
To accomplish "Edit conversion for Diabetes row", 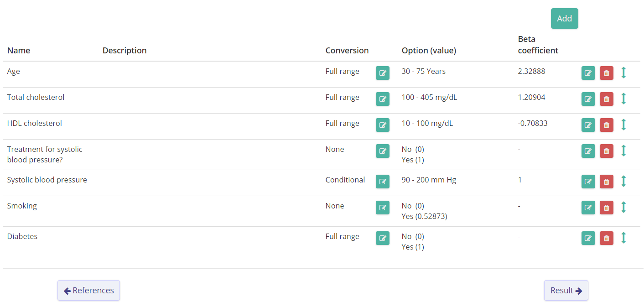I will click(x=383, y=238).
